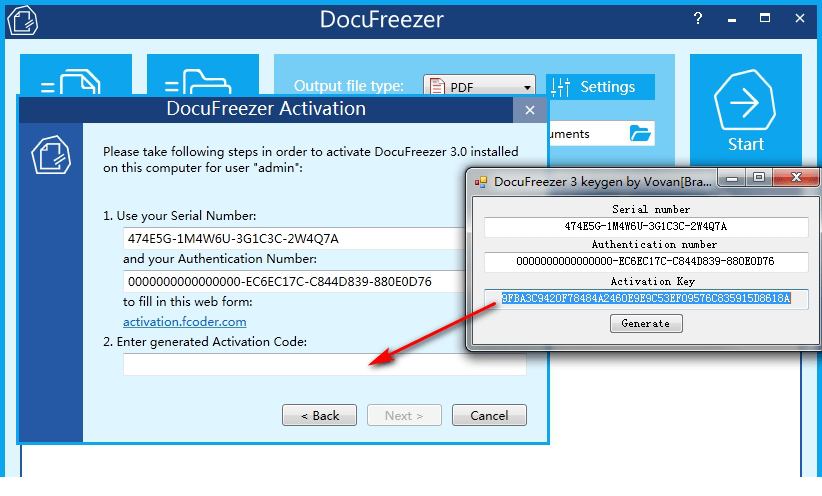The width and height of the screenshot is (822, 496).
Task: Open the activation.fcoder.com link
Action: pos(185,321)
